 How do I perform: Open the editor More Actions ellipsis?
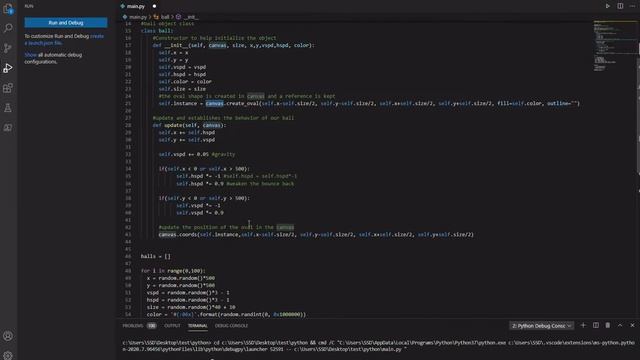coord(632,6)
